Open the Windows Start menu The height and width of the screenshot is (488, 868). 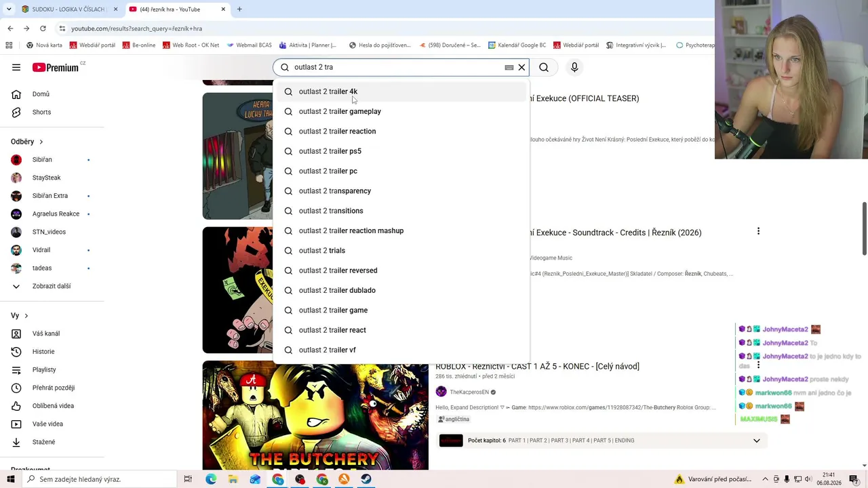10,479
